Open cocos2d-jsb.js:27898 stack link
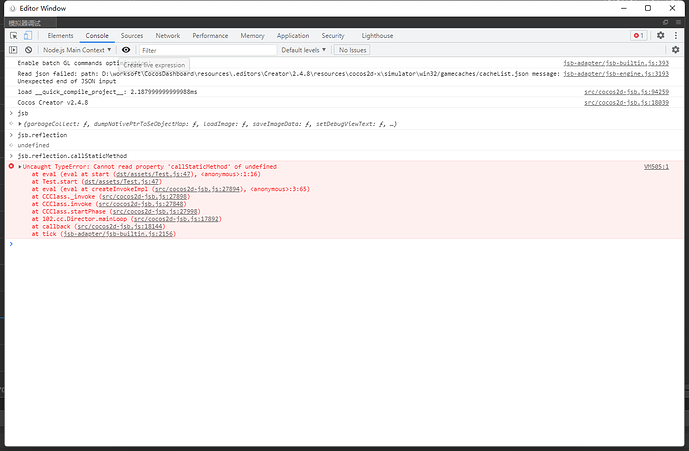 (145, 196)
